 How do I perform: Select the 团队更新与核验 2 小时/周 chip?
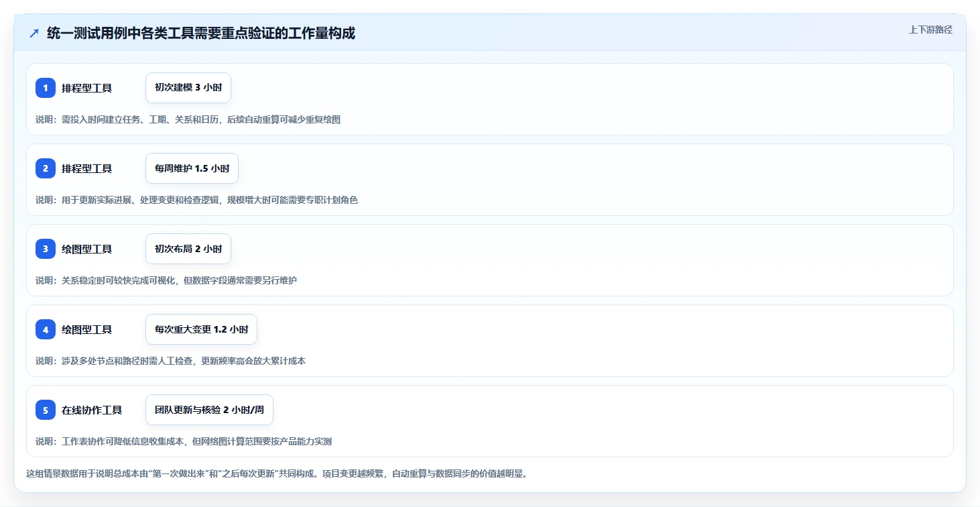coord(209,410)
